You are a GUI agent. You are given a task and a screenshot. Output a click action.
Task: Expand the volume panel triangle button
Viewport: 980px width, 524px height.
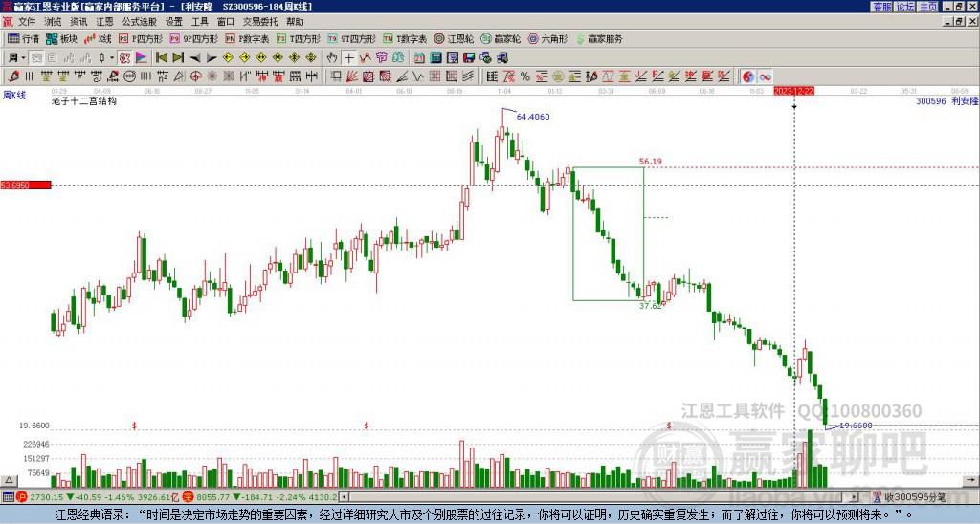tap(9, 480)
